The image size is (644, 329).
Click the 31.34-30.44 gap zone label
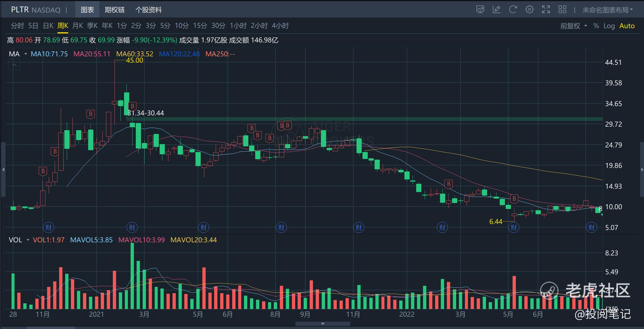(146, 113)
